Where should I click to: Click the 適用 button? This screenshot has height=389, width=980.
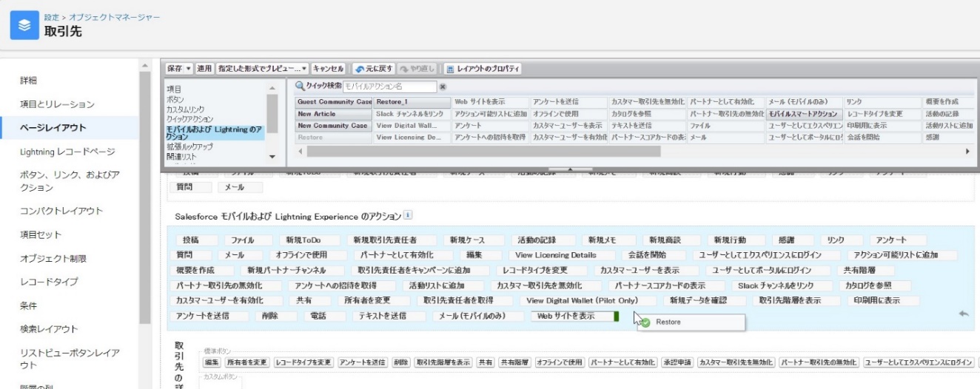tap(204, 69)
